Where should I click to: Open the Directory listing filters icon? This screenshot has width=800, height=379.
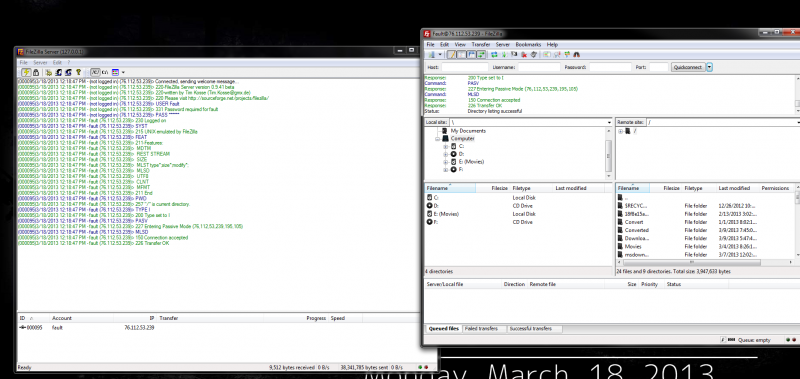pyautogui.click(x=546, y=55)
